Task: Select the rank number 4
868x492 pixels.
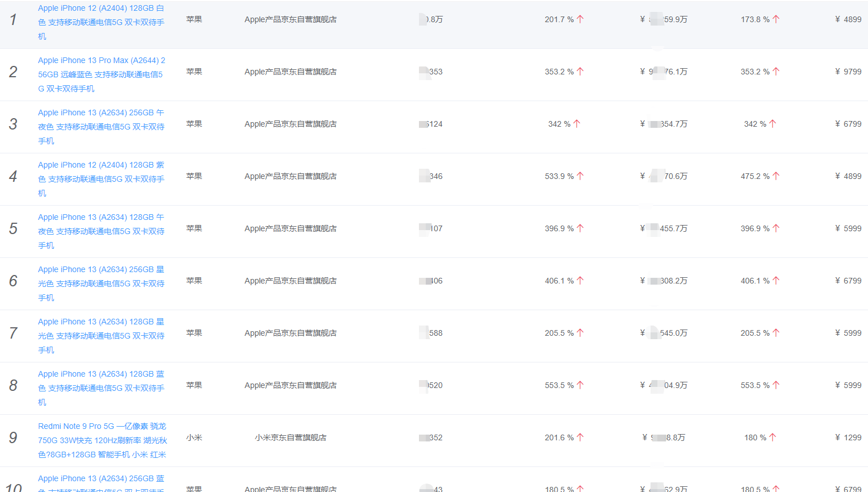Action: pyautogui.click(x=13, y=177)
